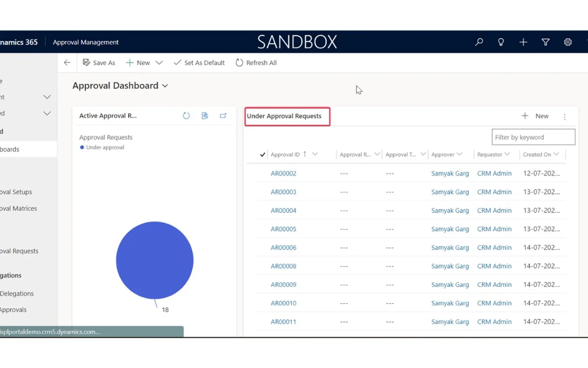Expand the Active Approval chart

pyautogui.click(x=223, y=116)
